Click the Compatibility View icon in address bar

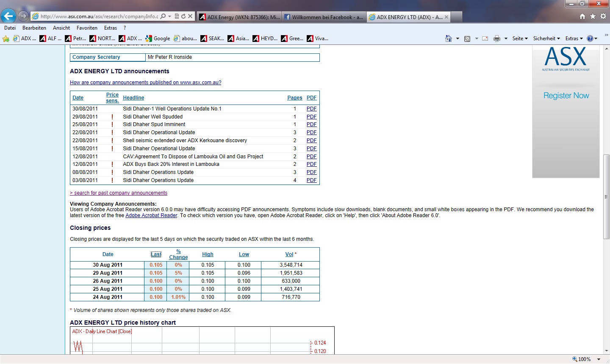pyautogui.click(x=177, y=17)
